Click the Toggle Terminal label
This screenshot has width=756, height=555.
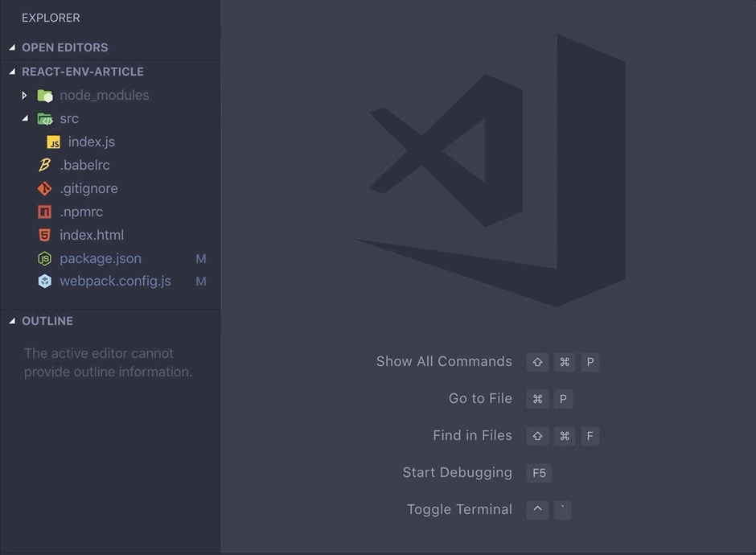tap(459, 509)
